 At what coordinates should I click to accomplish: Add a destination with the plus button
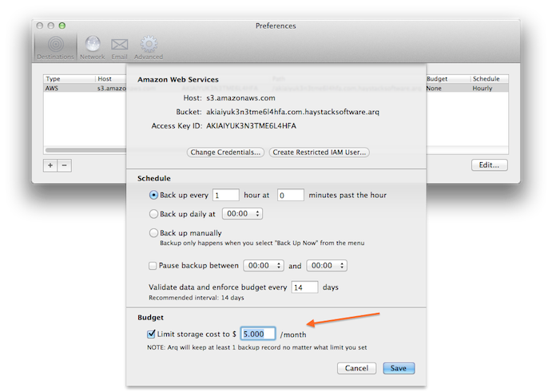tap(50, 165)
